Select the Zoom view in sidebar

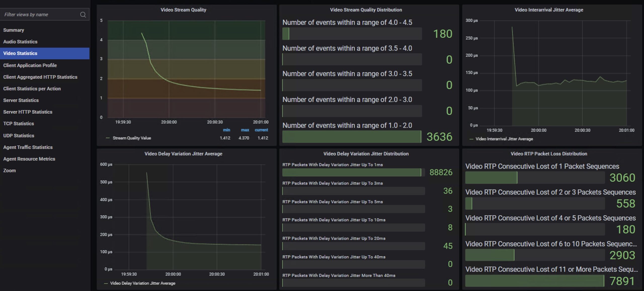point(10,171)
